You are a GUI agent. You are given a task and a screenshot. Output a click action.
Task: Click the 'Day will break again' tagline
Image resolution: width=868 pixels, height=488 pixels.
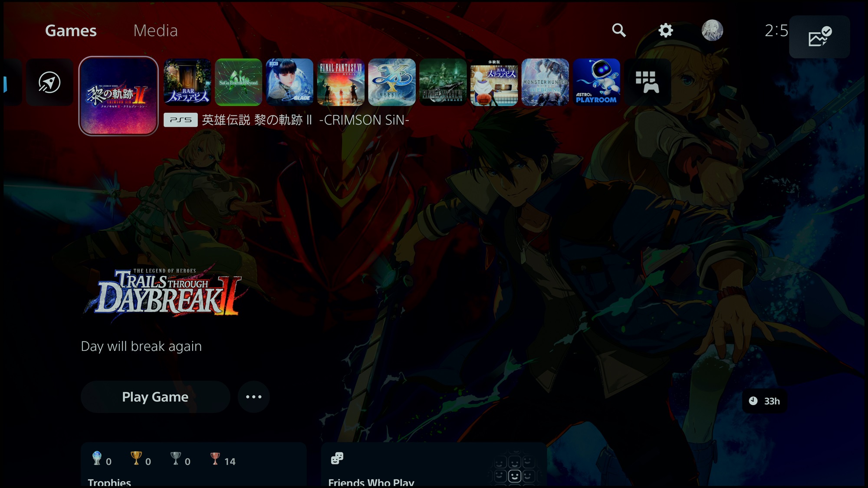141,346
